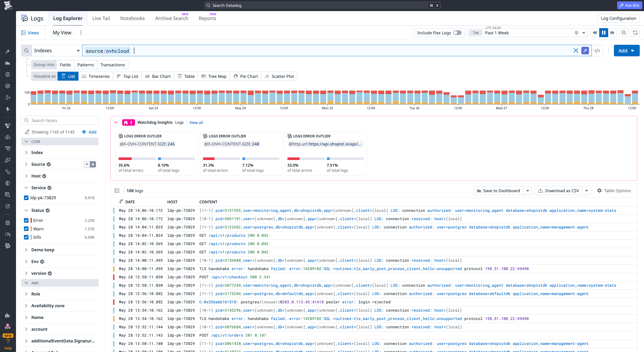Collapse the log list side panel icon
The height and width of the screenshot is (352, 644).
point(117,191)
